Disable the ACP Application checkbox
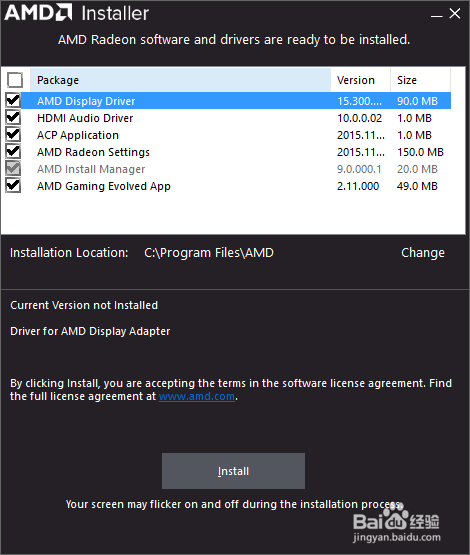The image size is (470, 555). point(13,135)
